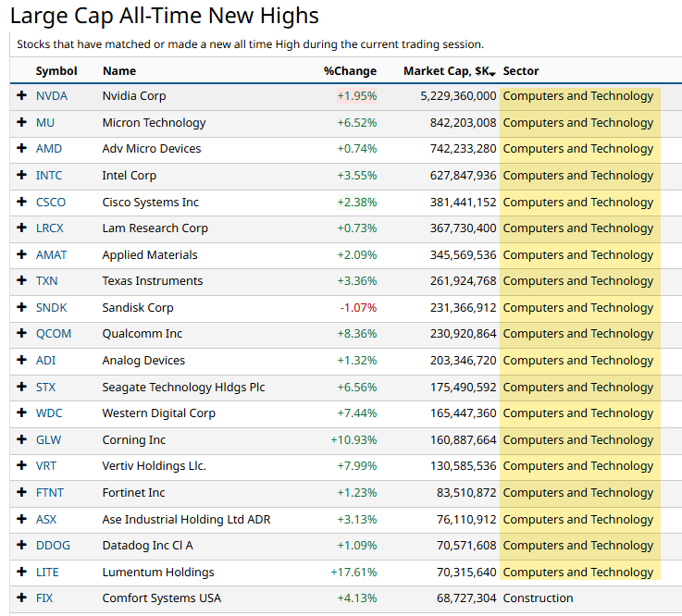Select the Corning Inc +10.93% value
682x616 pixels.
tap(353, 439)
